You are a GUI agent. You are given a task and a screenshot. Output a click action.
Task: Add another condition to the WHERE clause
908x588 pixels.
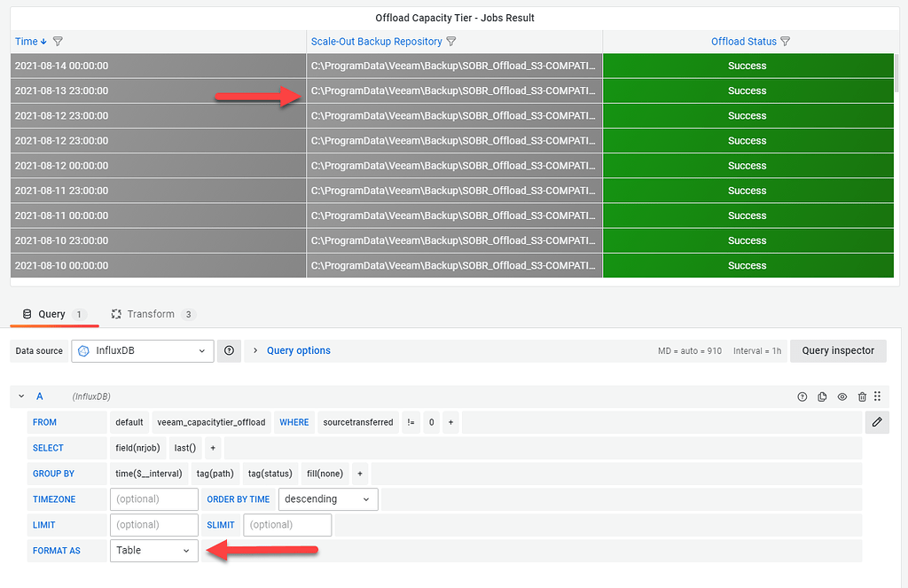tap(450, 422)
